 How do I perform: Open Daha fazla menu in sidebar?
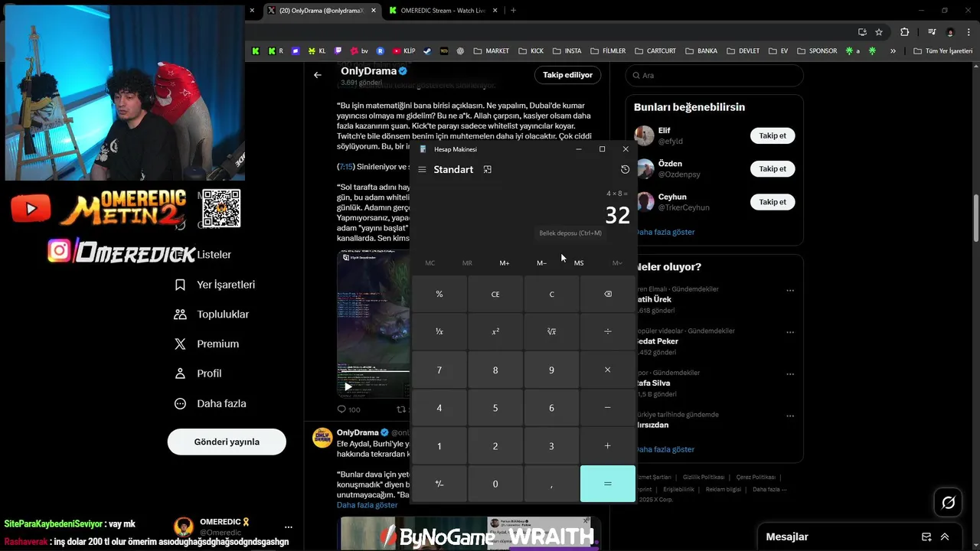coord(211,403)
